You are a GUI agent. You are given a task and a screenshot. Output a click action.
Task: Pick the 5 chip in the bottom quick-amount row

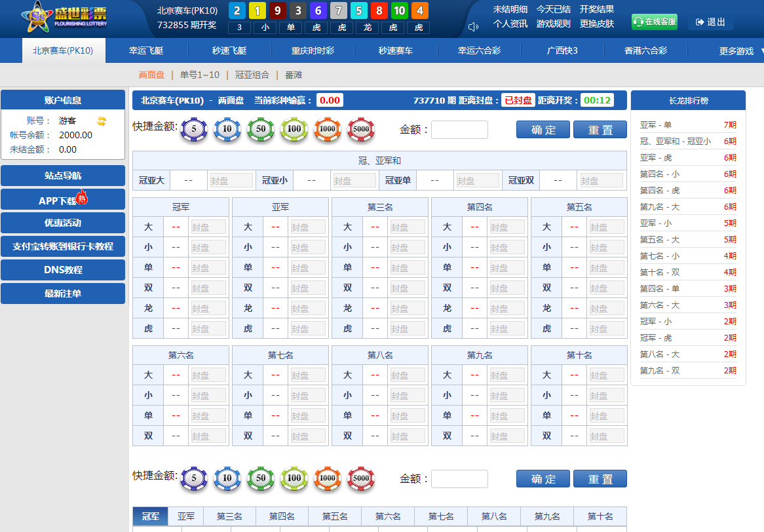click(x=194, y=478)
